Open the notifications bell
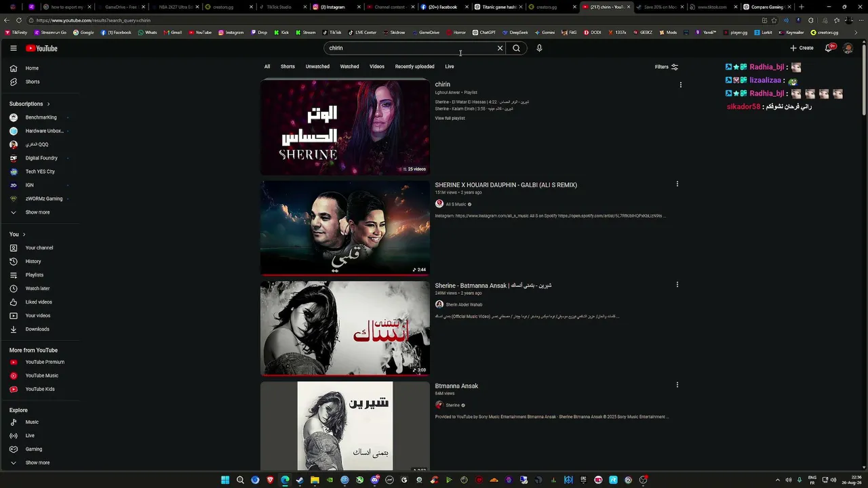This screenshot has width=868, height=488. coord(829,48)
